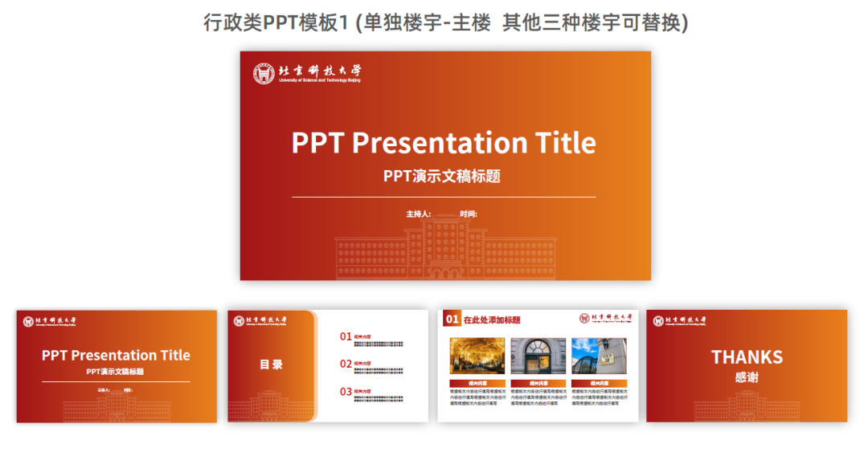Open the small cover slide thumbnail

pos(117,366)
